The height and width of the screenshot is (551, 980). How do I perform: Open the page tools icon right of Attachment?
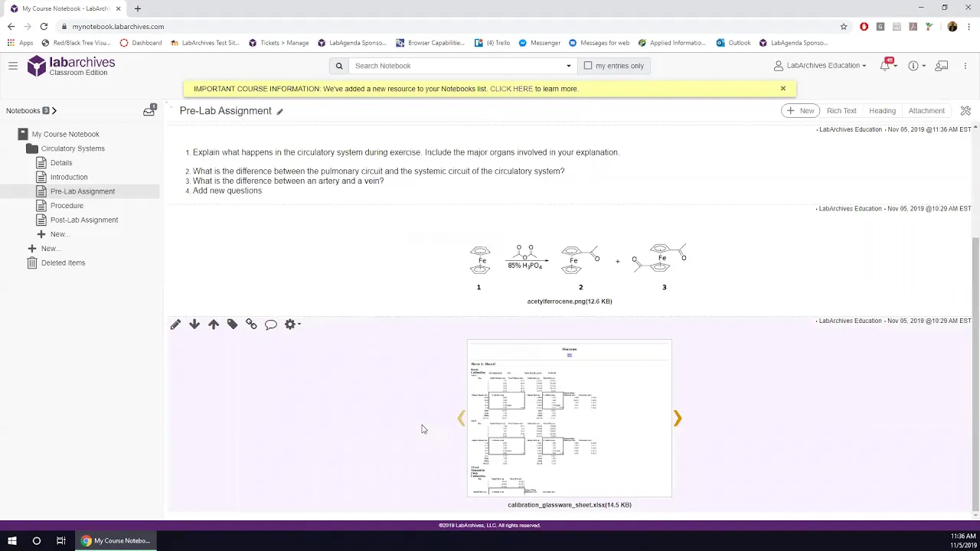[x=965, y=111]
